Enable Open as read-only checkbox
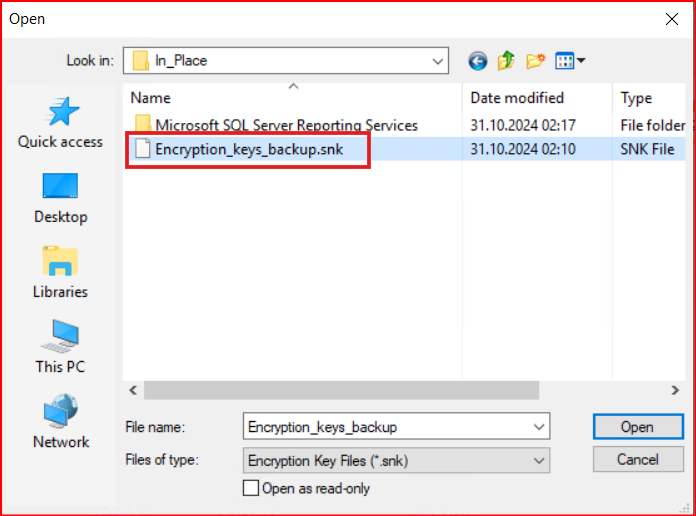The height and width of the screenshot is (516, 696). (x=251, y=488)
